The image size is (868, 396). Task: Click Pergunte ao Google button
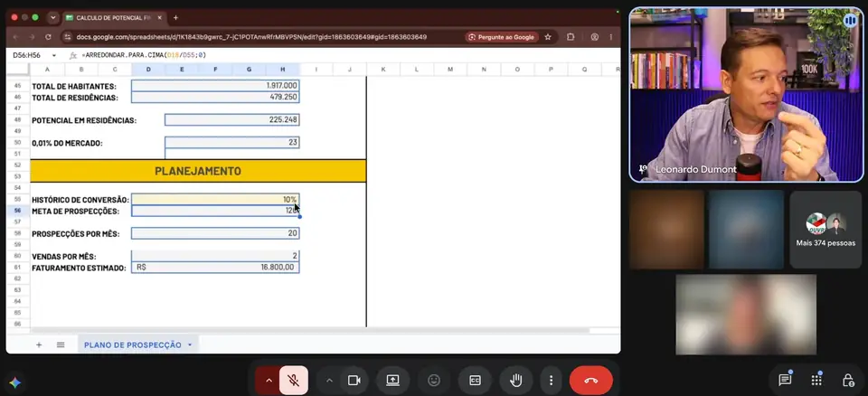(x=502, y=37)
